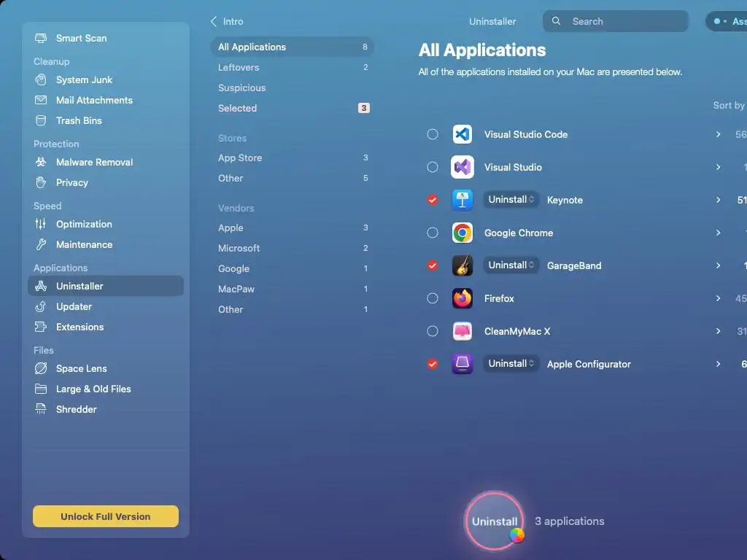Select the Leftovers filter
This screenshot has height=560, width=747.
coord(292,67)
